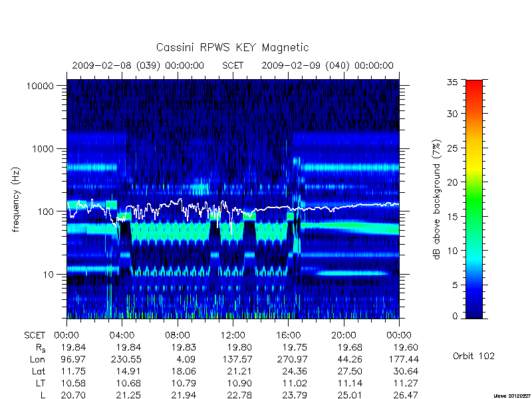Click the longitude value "4.09"
The image size is (532, 399).
[187, 359]
